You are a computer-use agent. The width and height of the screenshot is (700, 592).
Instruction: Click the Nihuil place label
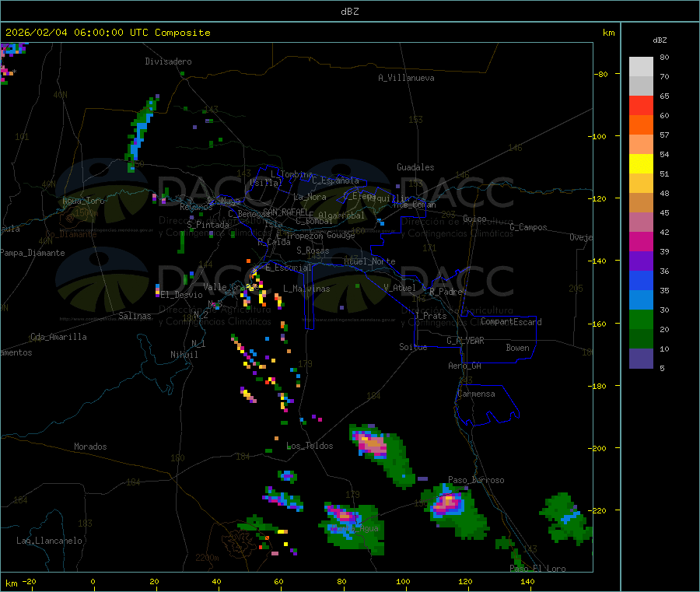tap(184, 355)
